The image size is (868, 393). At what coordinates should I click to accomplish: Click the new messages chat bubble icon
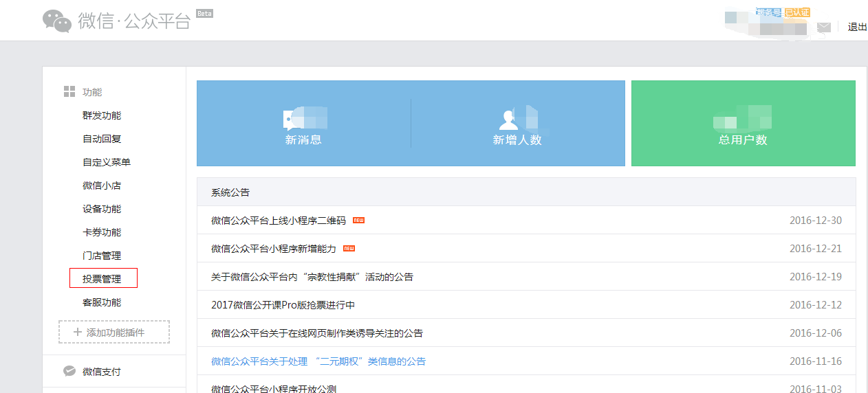point(293,120)
